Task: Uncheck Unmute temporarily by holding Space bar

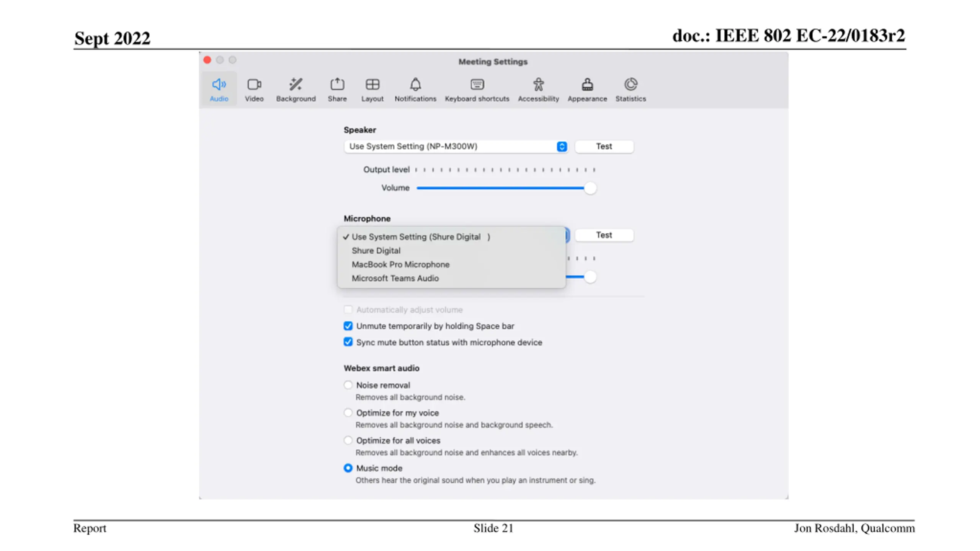Action: click(x=348, y=326)
